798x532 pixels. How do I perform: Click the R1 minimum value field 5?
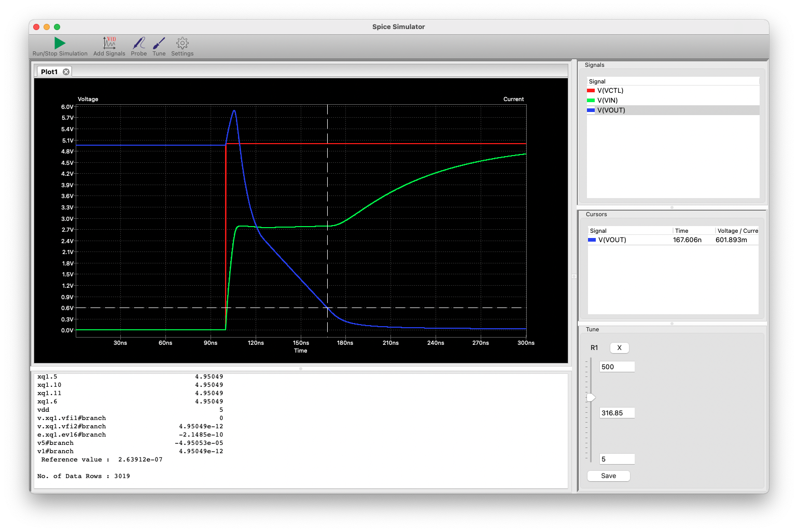point(617,459)
